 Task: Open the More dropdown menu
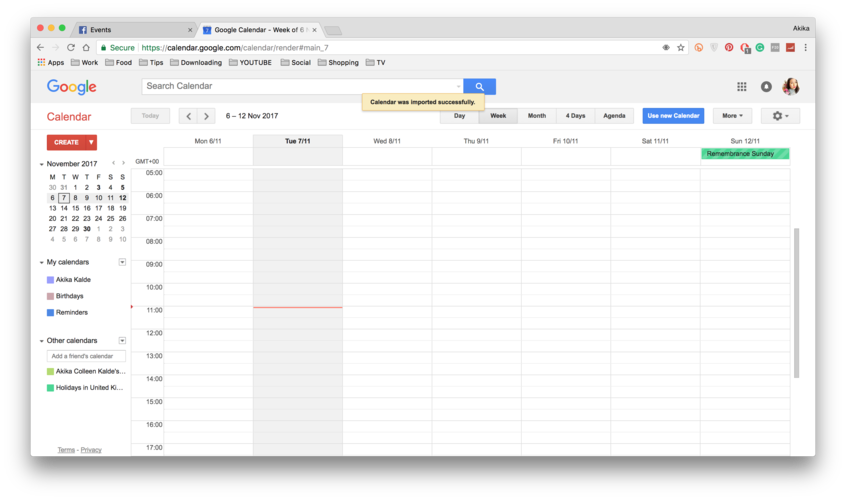[732, 116]
